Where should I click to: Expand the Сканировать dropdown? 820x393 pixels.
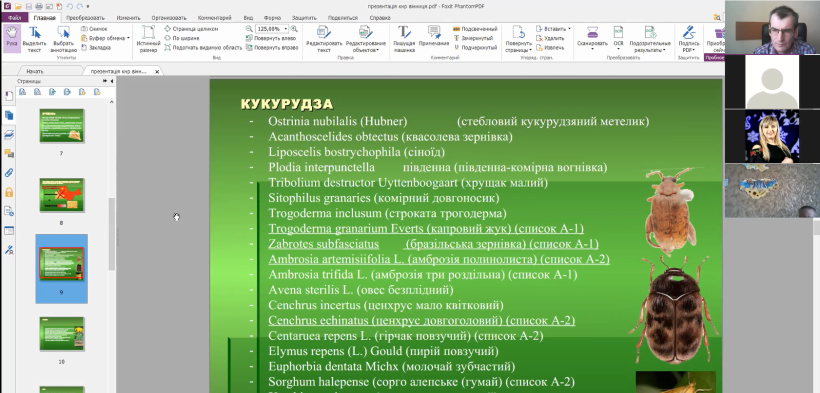593,50
